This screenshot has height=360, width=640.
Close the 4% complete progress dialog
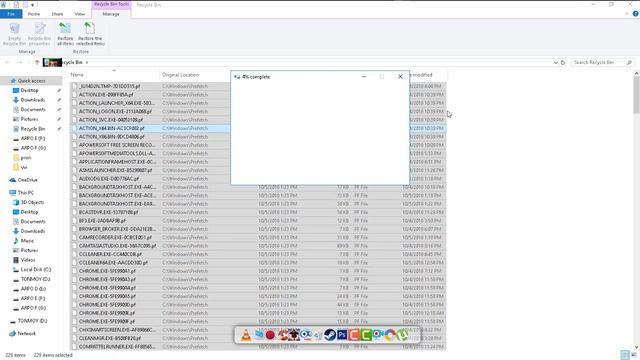click(400, 76)
